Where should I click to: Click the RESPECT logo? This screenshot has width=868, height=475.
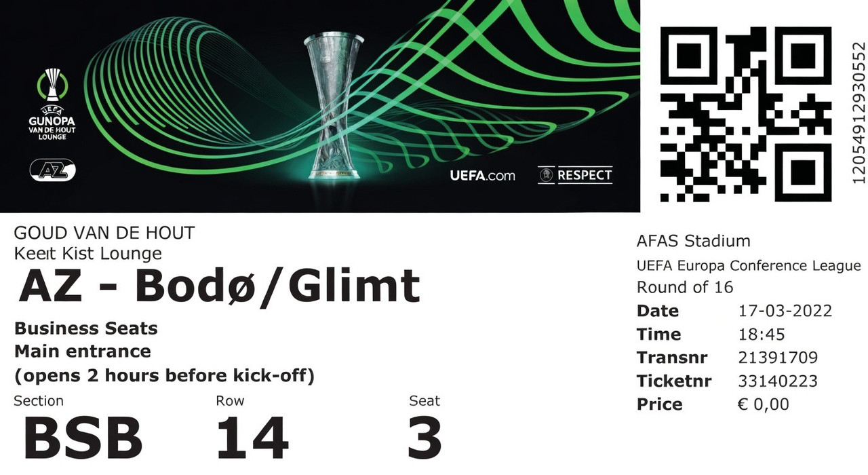pos(575,175)
